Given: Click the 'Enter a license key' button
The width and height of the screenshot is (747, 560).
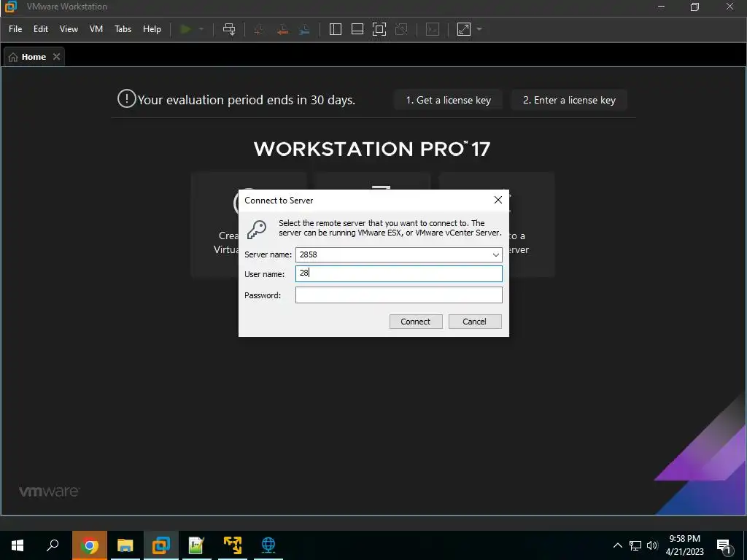Looking at the screenshot, I should pyautogui.click(x=569, y=100).
